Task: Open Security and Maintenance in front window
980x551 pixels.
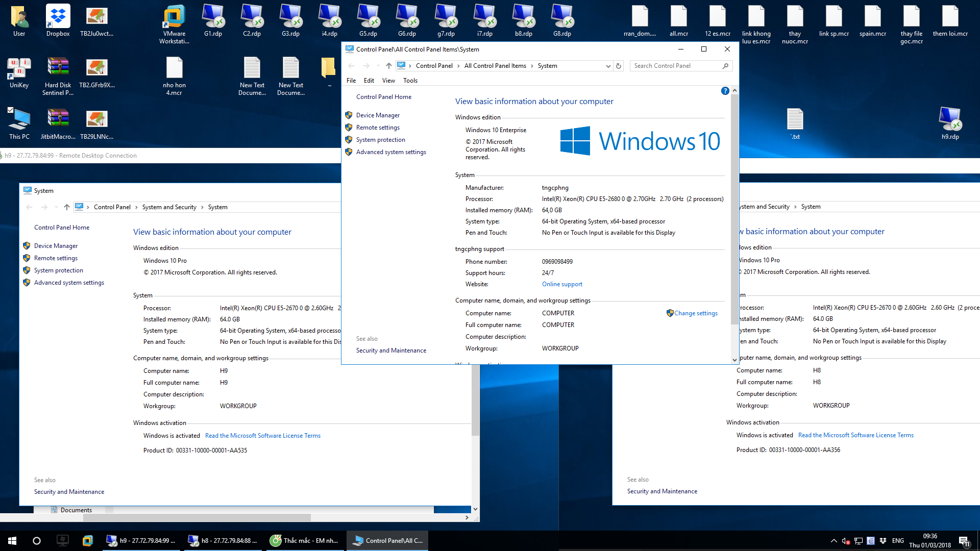Action: click(391, 350)
